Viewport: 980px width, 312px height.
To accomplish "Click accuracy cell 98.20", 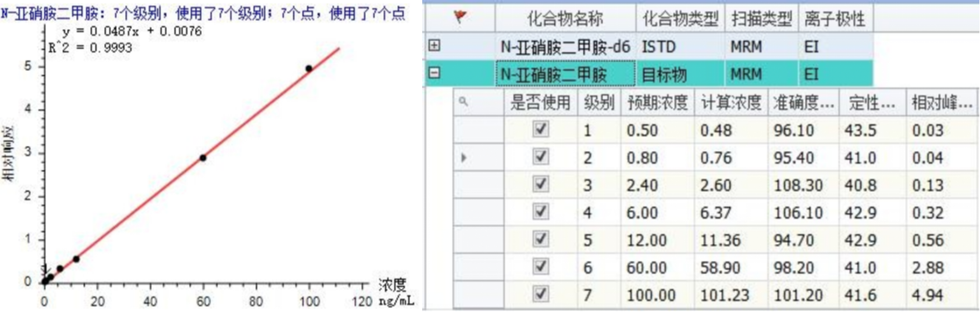I will (x=803, y=268).
